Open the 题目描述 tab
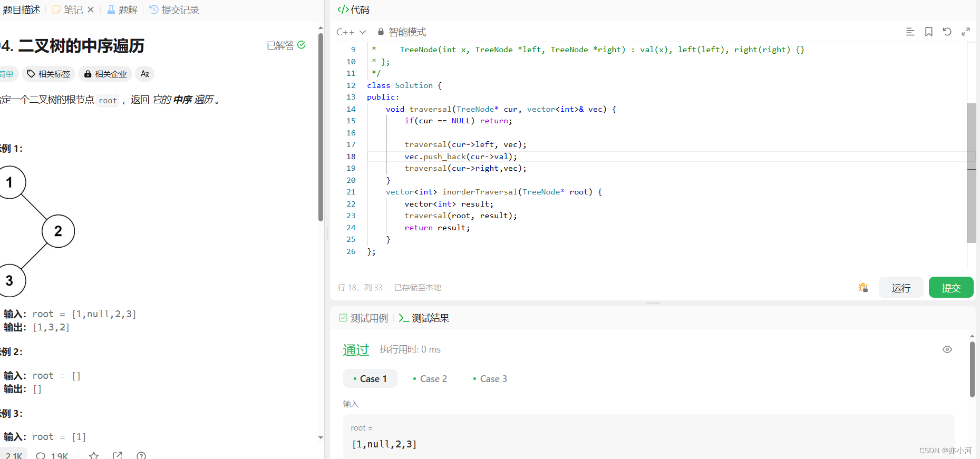 (21, 10)
